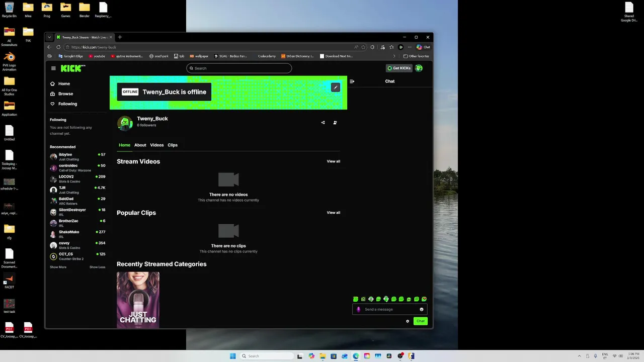Open the browser tab list dropdown
Image resolution: width=644 pixels, height=362 pixels.
click(x=49, y=37)
